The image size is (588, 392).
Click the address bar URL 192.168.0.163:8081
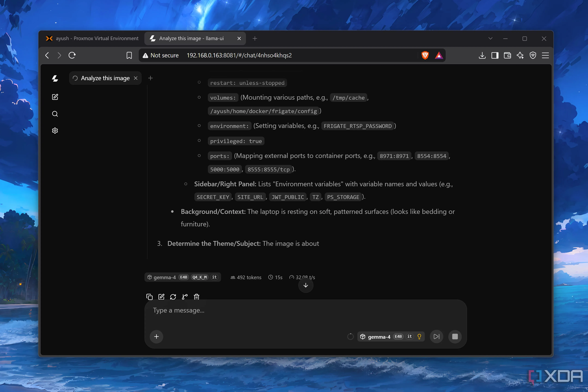pyautogui.click(x=239, y=55)
